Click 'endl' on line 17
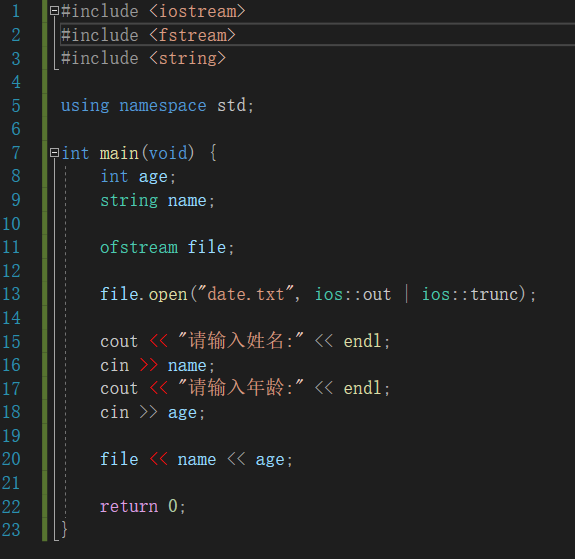This screenshot has width=575, height=559. (362, 388)
